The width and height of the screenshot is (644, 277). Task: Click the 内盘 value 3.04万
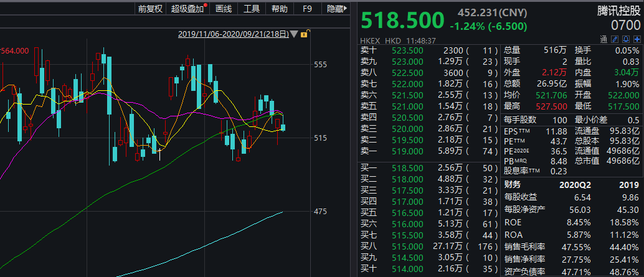pos(627,73)
